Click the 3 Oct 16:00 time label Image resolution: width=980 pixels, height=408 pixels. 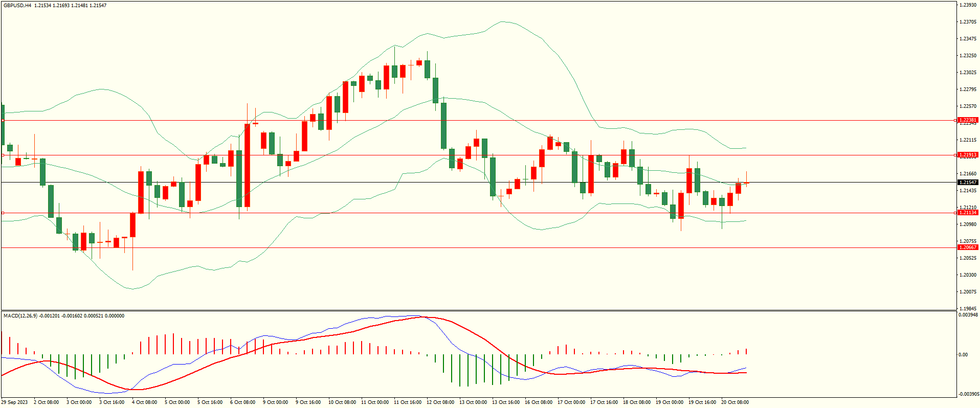[x=112, y=402]
